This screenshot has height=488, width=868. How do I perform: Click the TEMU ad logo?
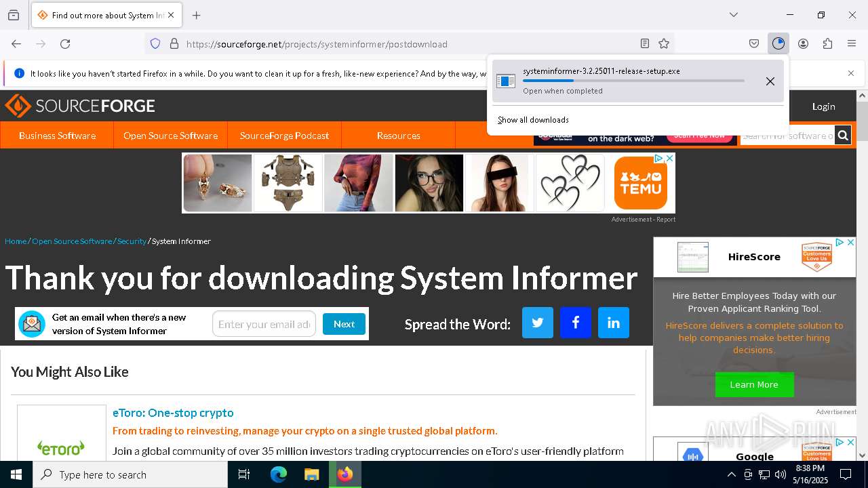coord(641,183)
